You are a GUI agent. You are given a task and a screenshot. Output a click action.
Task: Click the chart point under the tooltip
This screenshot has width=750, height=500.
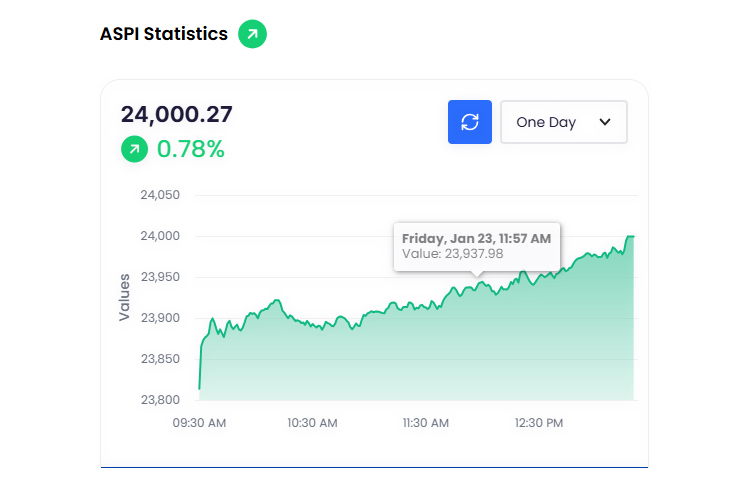point(478,283)
